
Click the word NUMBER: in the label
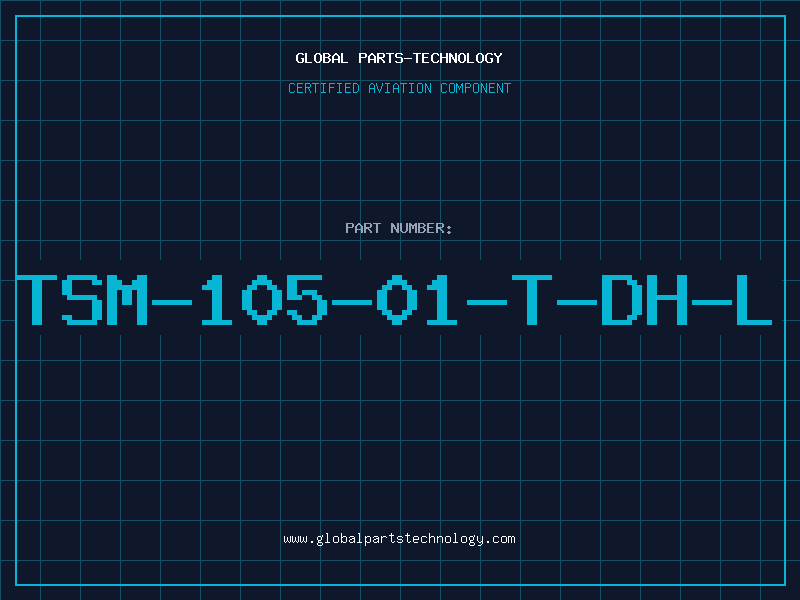421,228
